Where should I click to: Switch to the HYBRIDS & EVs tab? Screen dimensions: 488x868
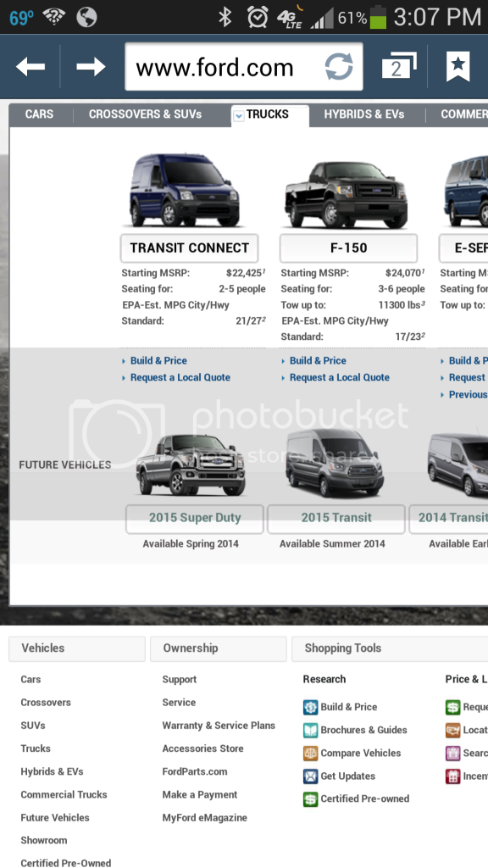click(x=364, y=114)
